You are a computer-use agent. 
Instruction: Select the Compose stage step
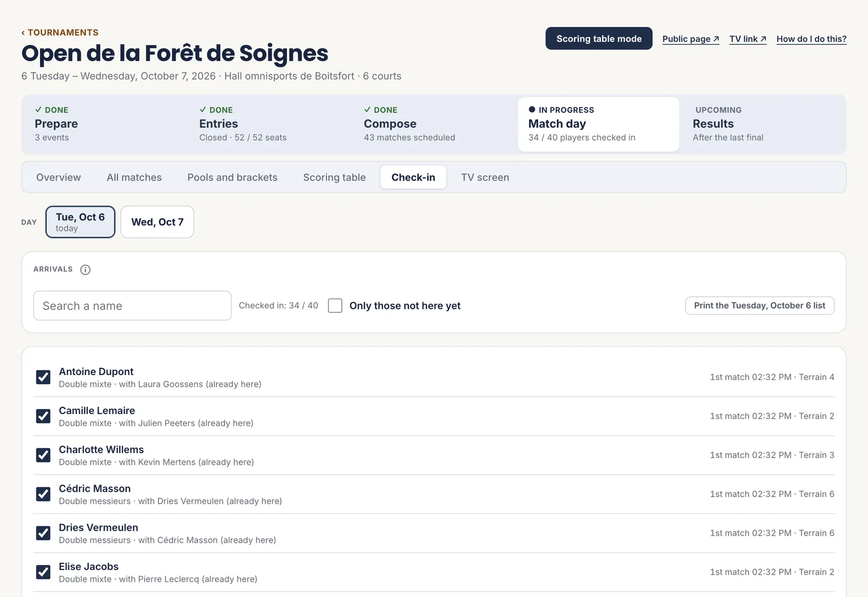click(x=435, y=124)
